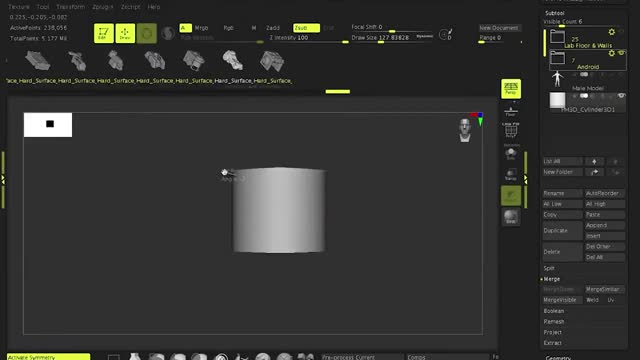Open settings gear of Lab Floor & Walls folder
The height and width of the screenshot is (360, 640).
(x=611, y=32)
